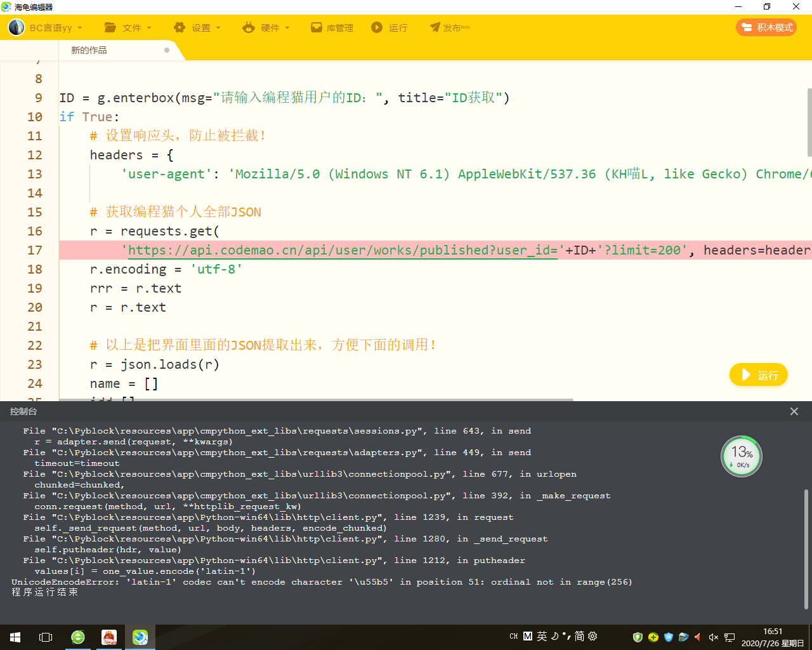Close the 控制台 console panel

click(x=794, y=411)
